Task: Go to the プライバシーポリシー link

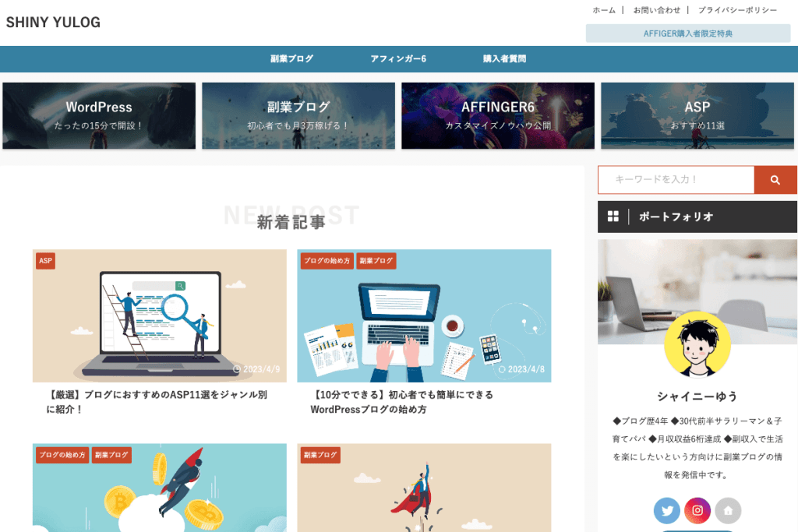Action: click(737, 10)
